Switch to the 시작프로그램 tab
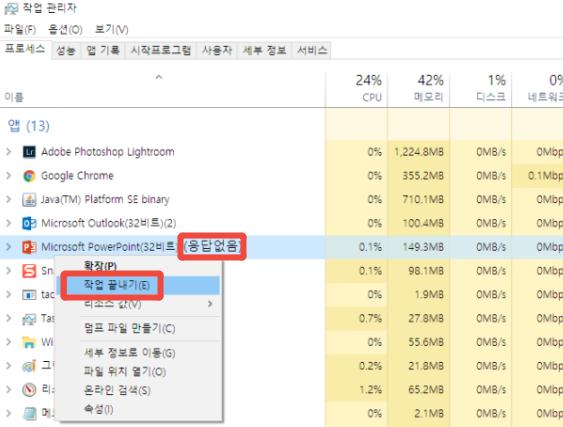Image resolution: width=563 pixels, height=427 pixels. (x=160, y=50)
